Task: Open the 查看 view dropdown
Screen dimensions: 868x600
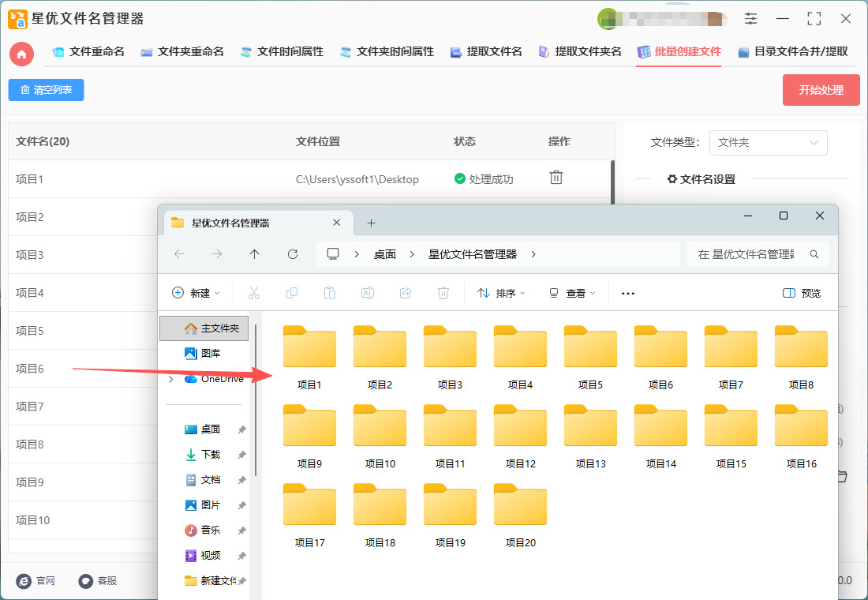Action: click(x=572, y=293)
